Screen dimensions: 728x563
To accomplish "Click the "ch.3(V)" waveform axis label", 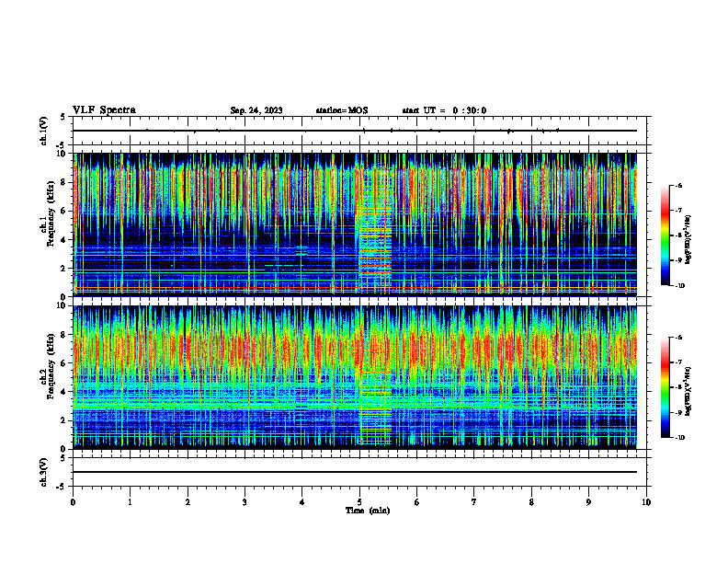I will click(44, 472).
